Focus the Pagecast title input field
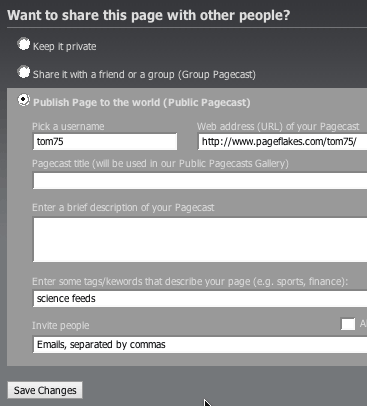The image size is (367, 406). [200, 181]
